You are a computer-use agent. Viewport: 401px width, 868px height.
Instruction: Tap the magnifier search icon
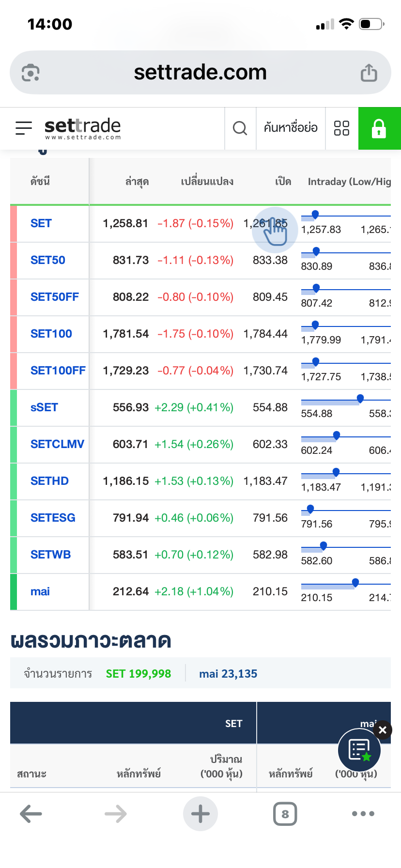coord(240,128)
